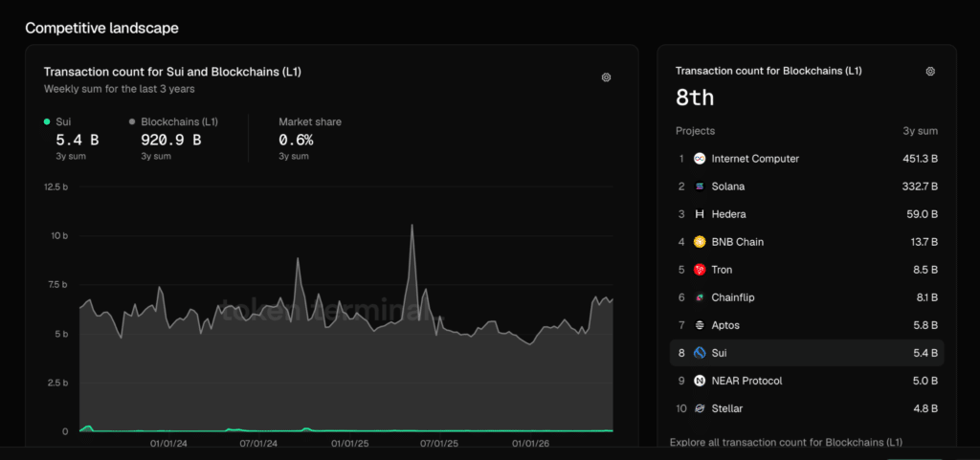Image resolution: width=980 pixels, height=460 pixels.
Task: Open Internet Computer project row
Action: (x=807, y=159)
